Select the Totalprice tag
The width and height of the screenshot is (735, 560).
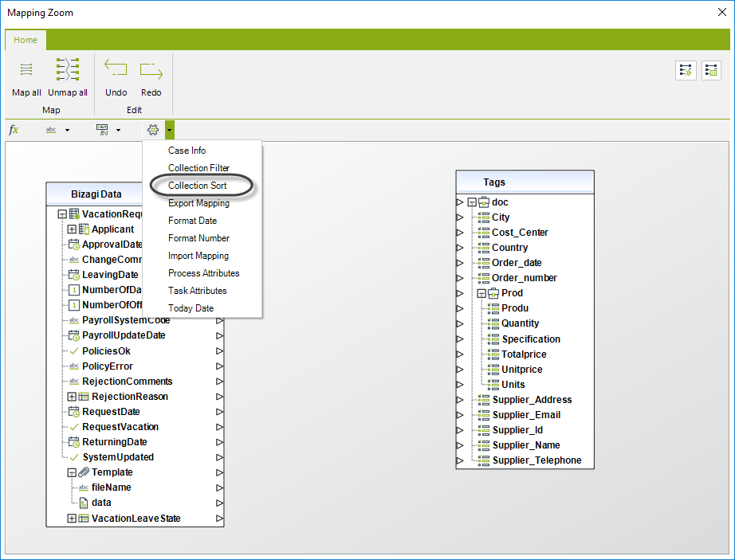click(524, 354)
